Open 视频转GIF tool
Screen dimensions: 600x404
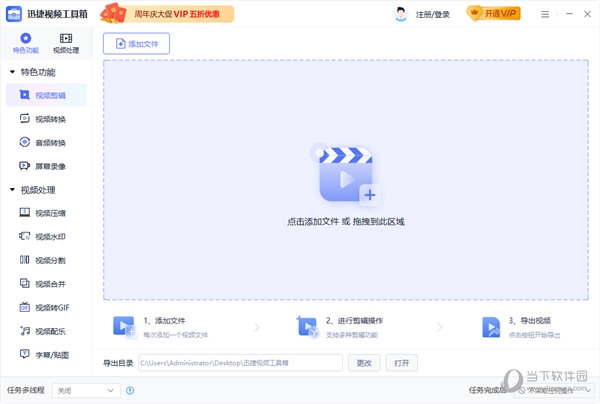pyautogui.click(x=46, y=307)
